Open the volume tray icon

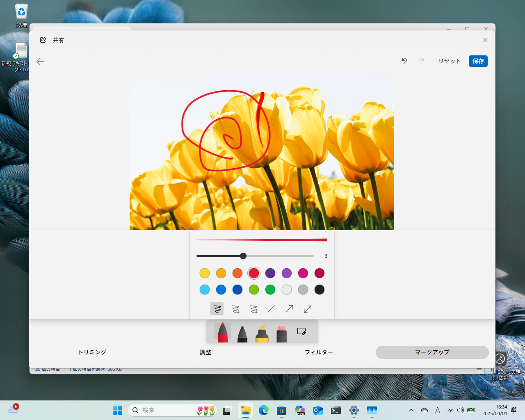(x=461, y=410)
